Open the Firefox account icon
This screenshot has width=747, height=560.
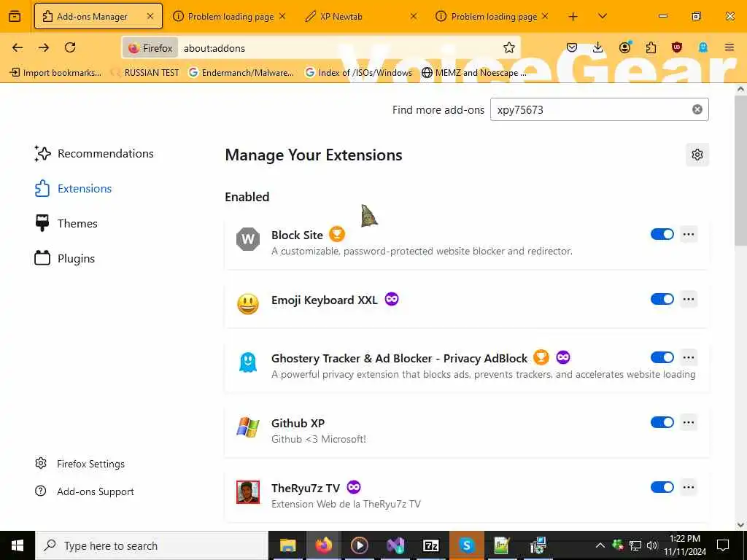click(x=624, y=47)
